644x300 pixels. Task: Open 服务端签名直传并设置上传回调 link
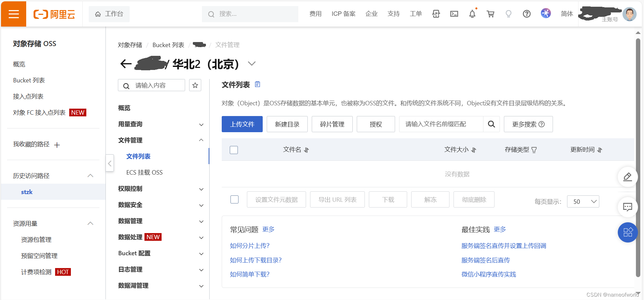(504, 246)
